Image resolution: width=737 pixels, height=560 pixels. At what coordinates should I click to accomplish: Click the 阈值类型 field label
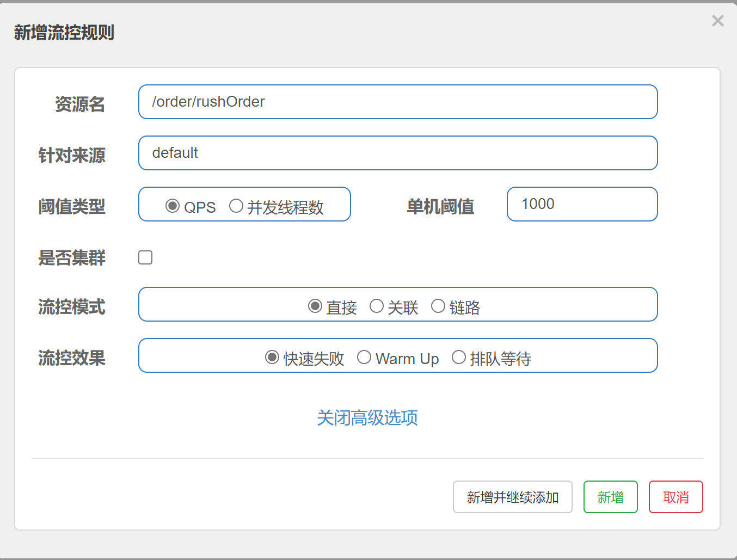coord(71,207)
